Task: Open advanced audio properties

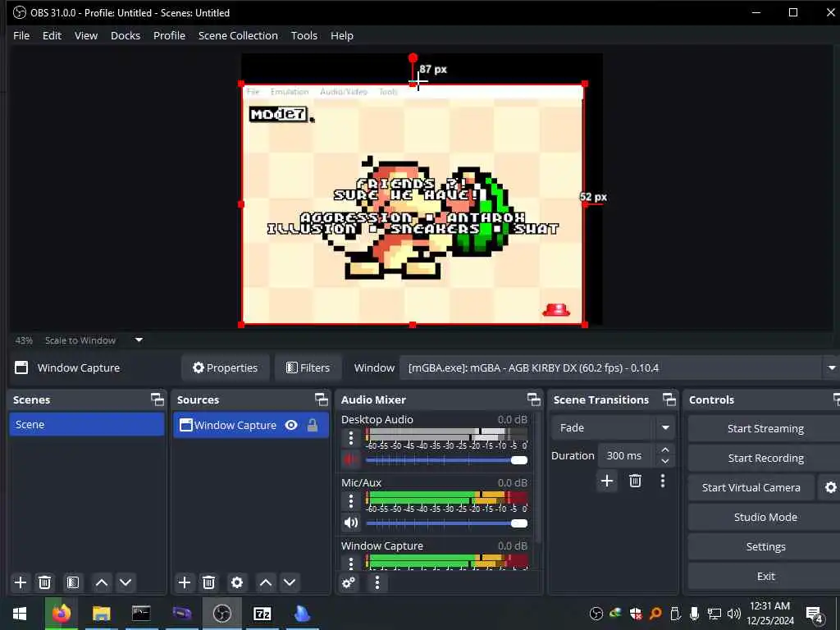Action: (349, 582)
